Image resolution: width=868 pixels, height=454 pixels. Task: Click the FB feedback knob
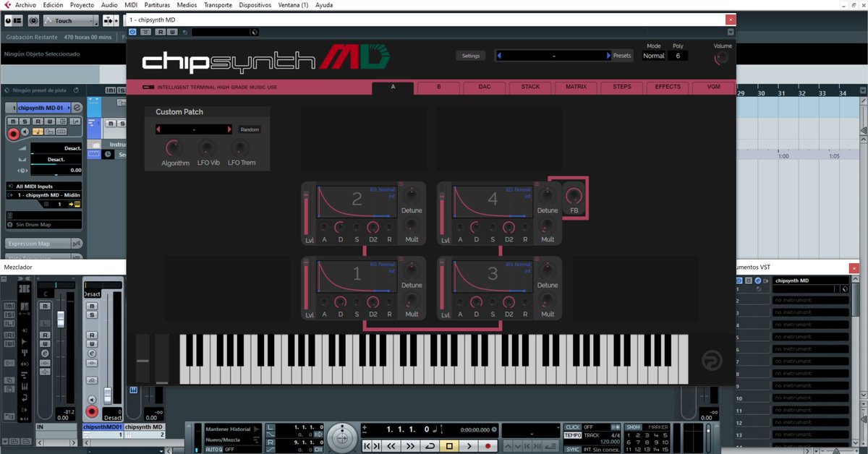[x=574, y=195]
